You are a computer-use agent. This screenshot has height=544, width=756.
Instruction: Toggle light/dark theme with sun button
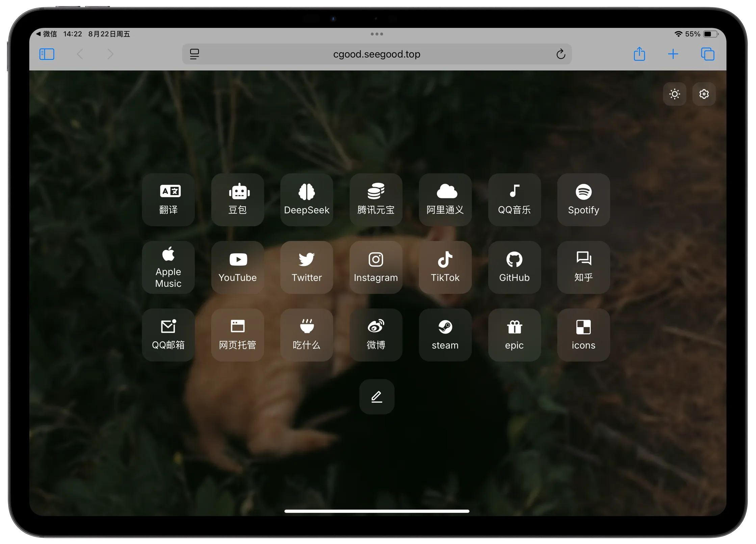pyautogui.click(x=674, y=94)
